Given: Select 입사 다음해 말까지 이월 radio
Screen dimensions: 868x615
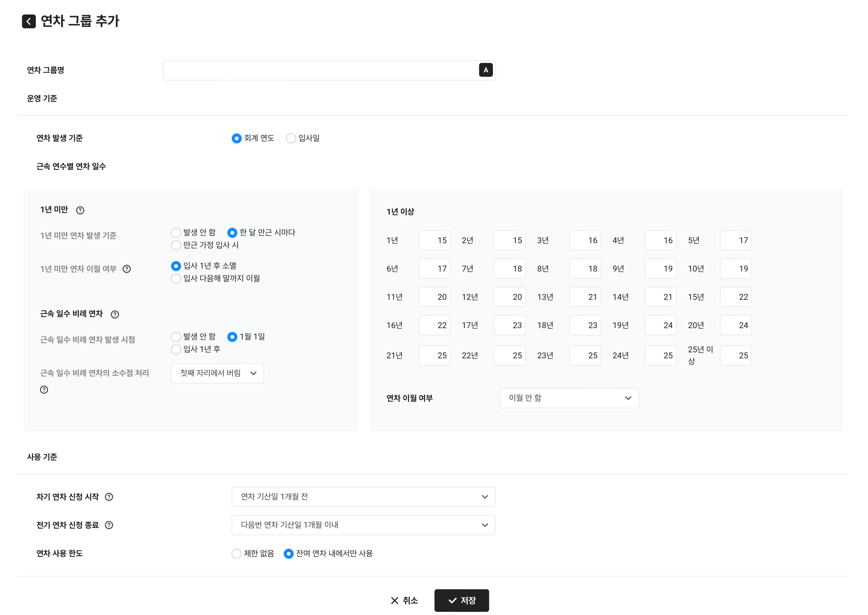Looking at the screenshot, I should [176, 279].
